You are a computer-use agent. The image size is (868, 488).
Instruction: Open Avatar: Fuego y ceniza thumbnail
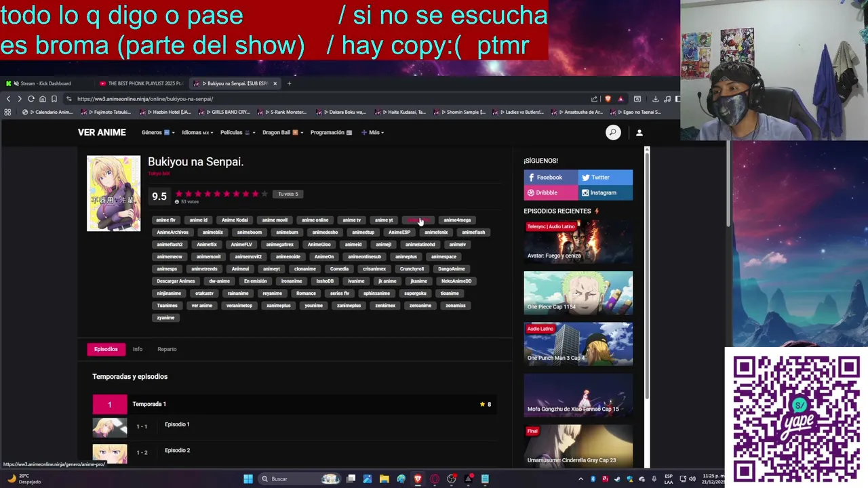point(578,241)
